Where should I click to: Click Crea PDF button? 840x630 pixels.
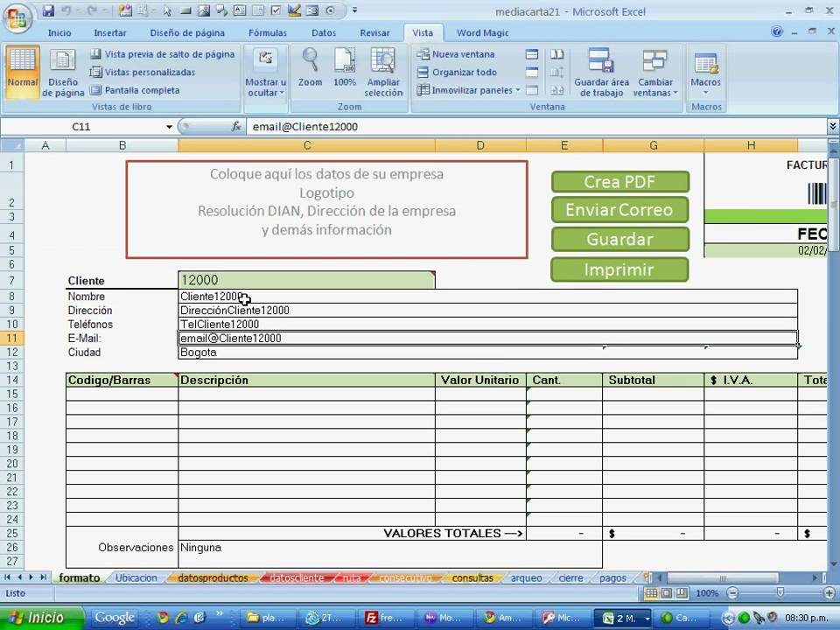(619, 182)
